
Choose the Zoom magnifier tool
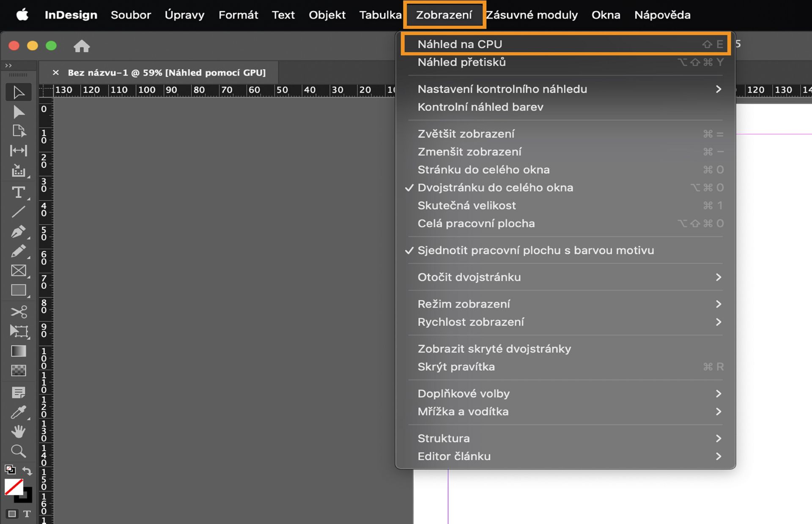(18, 451)
